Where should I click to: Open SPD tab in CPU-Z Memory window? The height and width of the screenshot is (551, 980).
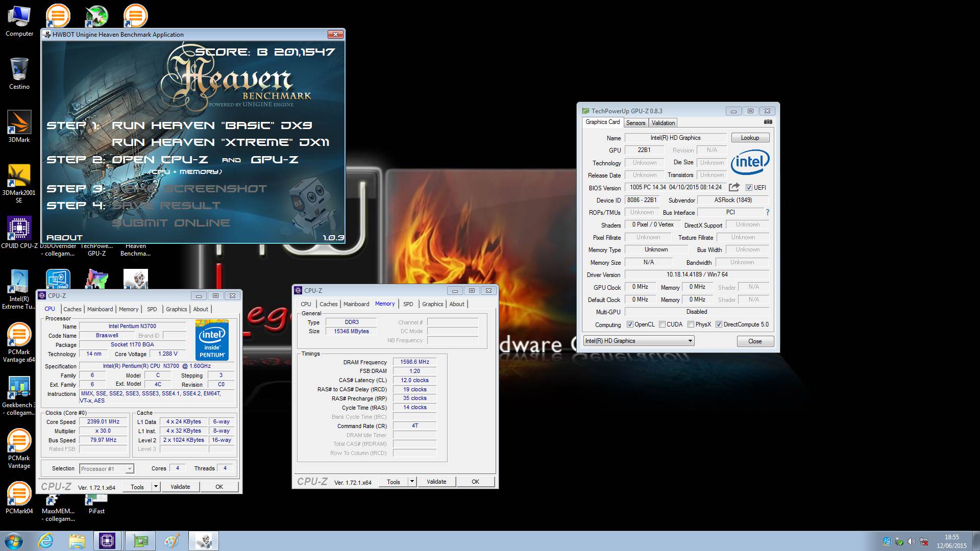pyautogui.click(x=408, y=304)
